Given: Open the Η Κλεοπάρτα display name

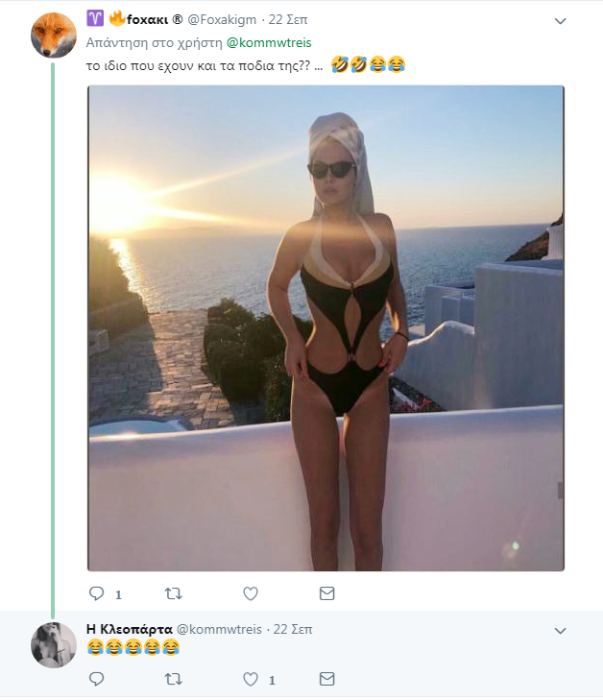Looking at the screenshot, I should point(130,629).
